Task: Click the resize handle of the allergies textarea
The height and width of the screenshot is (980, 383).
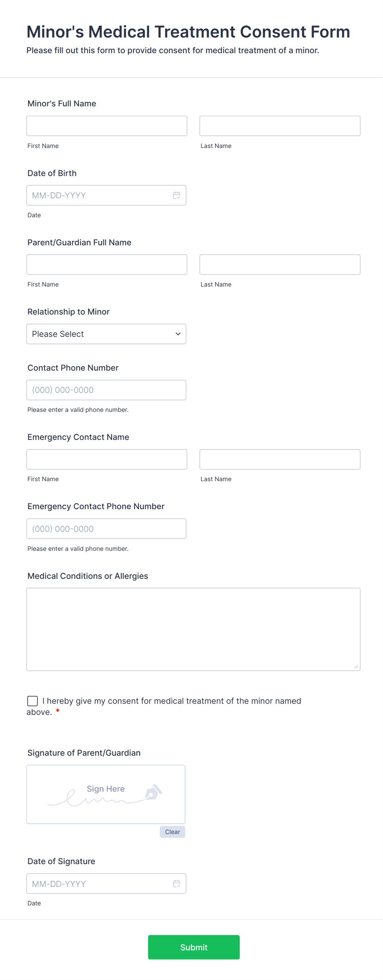Action: coord(356,665)
